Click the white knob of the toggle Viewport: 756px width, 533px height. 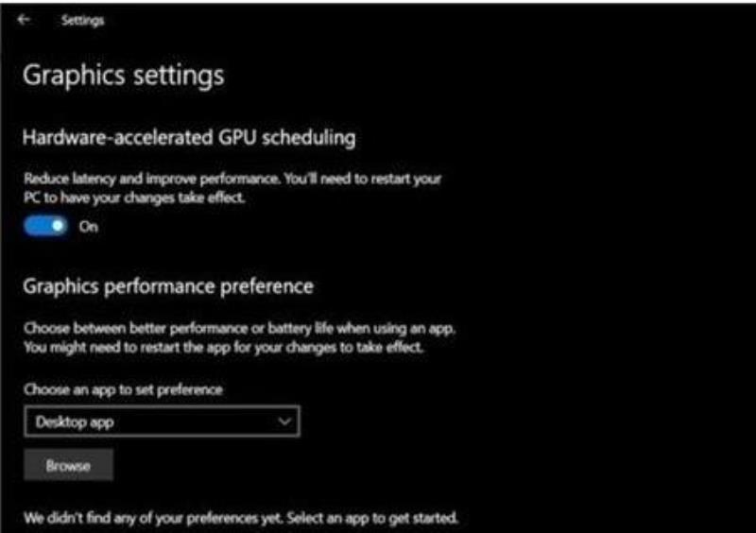tap(58, 226)
